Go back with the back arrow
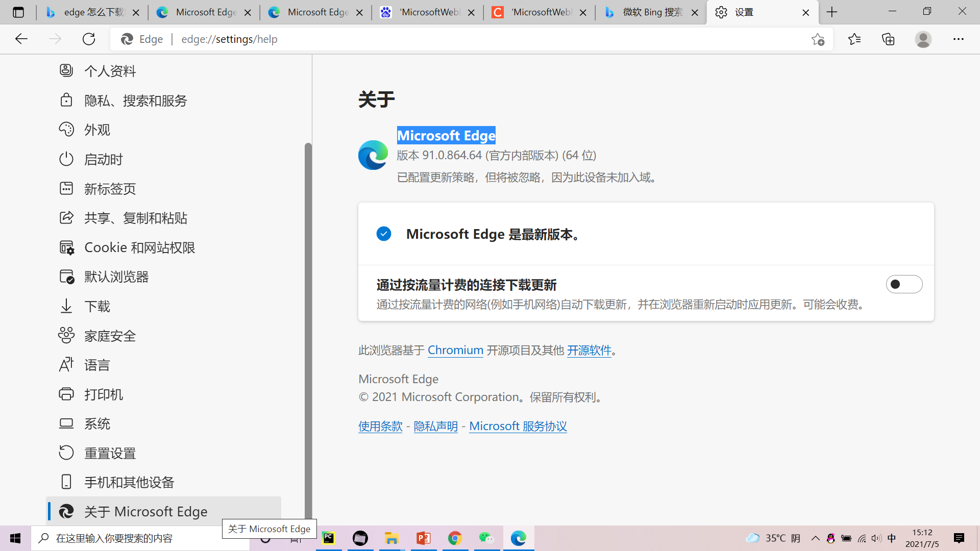The width and height of the screenshot is (980, 551). click(21, 39)
